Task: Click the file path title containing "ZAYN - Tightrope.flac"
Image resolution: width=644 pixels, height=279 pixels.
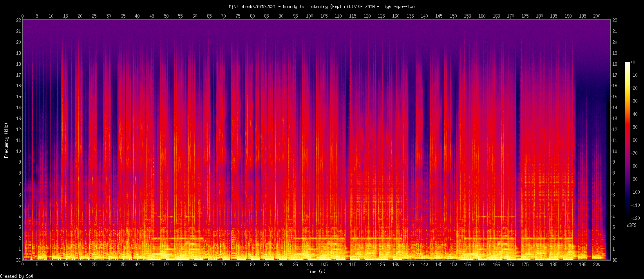Action: [x=322, y=7]
